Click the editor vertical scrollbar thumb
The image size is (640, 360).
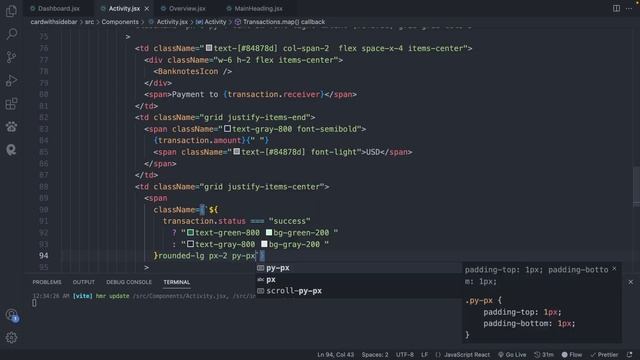click(636, 187)
